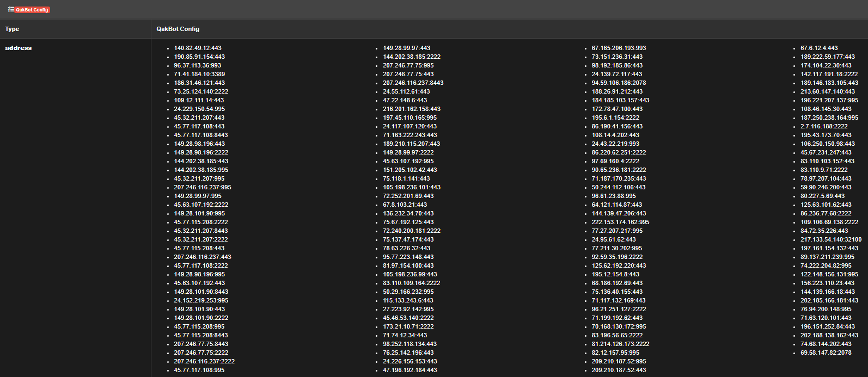Select address 202.185.166.181:443
868x377 pixels.
coord(829,300)
